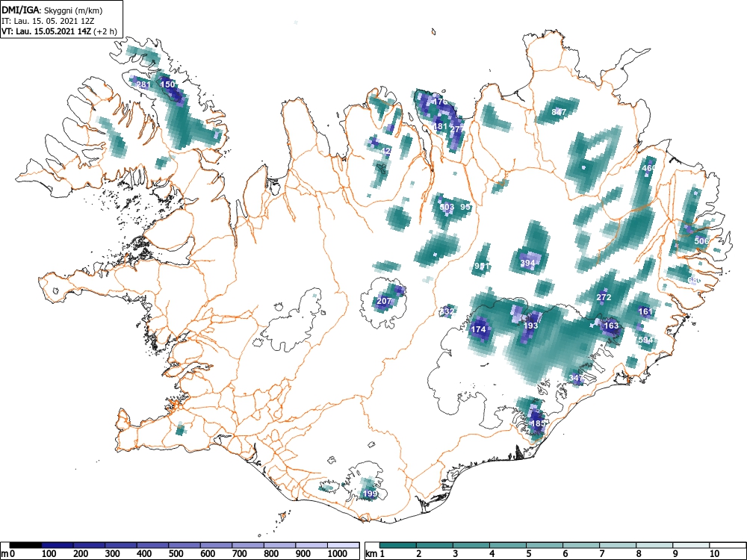747x560 pixels.
Task: Click the 347 visibility value on the map
Action: click(576, 378)
